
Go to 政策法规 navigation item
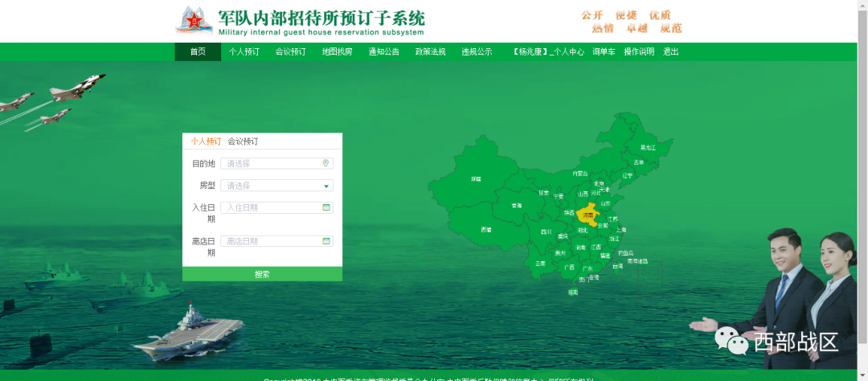tap(430, 51)
